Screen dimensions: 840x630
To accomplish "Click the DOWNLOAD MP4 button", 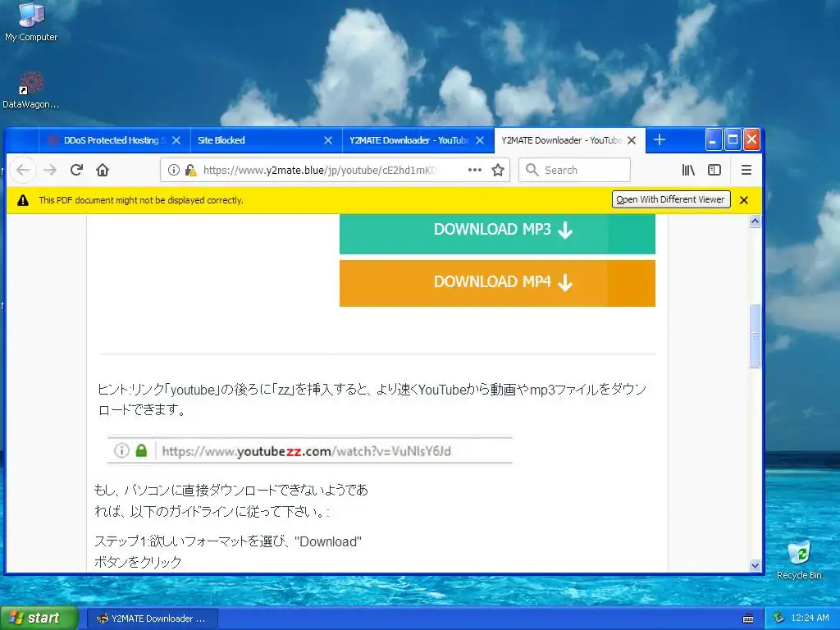I will click(x=497, y=283).
